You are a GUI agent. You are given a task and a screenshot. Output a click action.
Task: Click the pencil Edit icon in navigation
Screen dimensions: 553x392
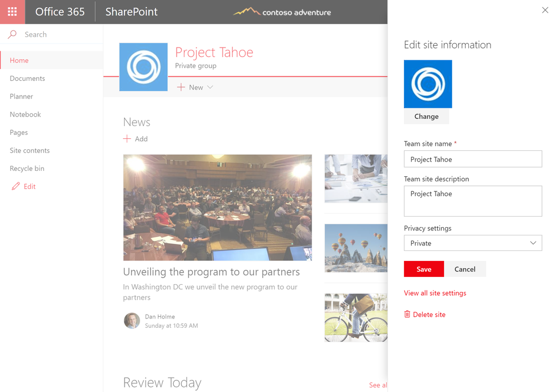(x=15, y=186)
